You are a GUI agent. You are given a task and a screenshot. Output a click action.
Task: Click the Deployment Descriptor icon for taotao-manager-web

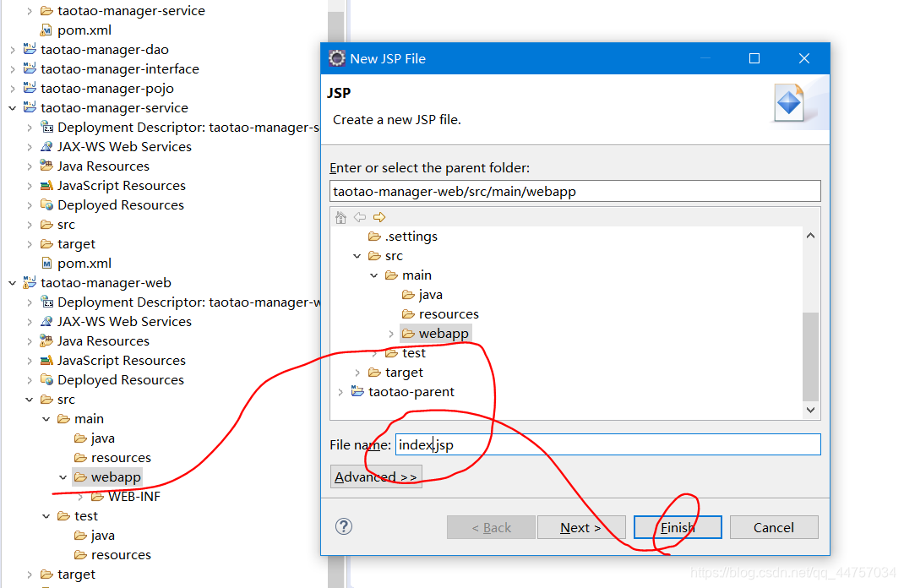[46, 302]
